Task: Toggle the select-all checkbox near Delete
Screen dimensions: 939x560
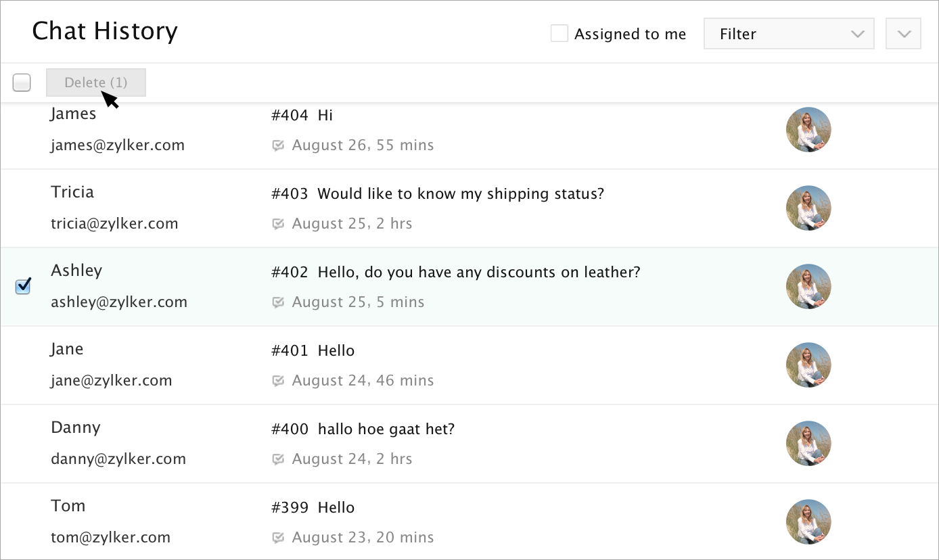Action: coord(22,83)
